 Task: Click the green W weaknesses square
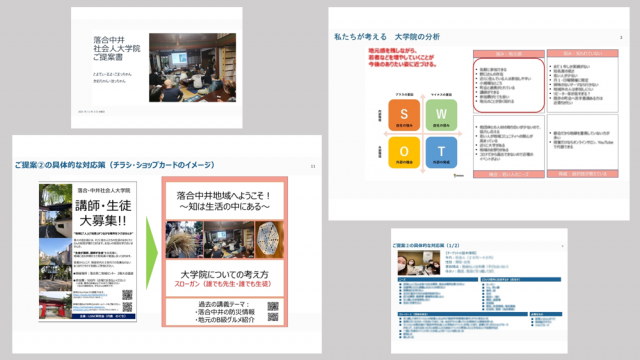point(441,115)
